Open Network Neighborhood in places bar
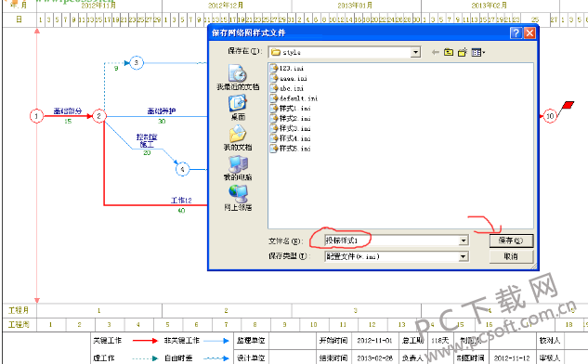This screenshot has height=364, width=588. [238, 198]
